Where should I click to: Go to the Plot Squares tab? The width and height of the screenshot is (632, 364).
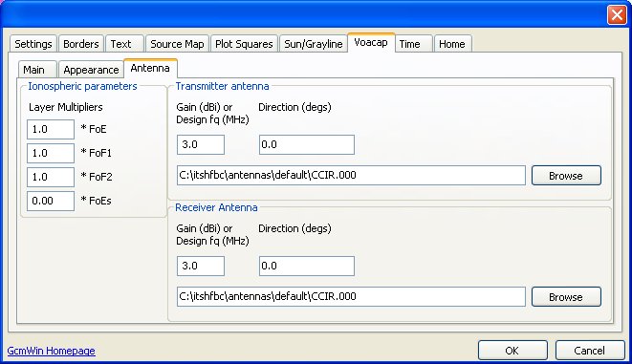244,44
